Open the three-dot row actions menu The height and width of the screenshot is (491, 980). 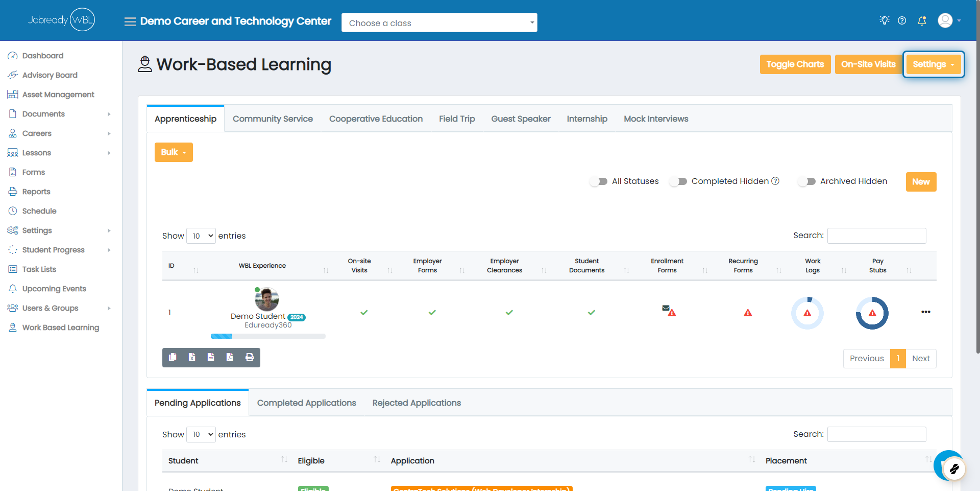point(926,312)
